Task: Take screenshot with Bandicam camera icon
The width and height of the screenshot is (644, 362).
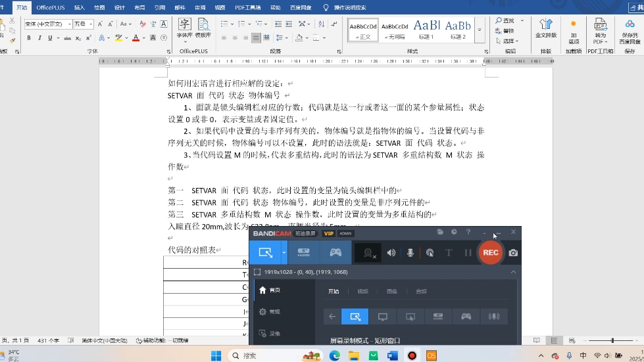Action: click(513, 252)
